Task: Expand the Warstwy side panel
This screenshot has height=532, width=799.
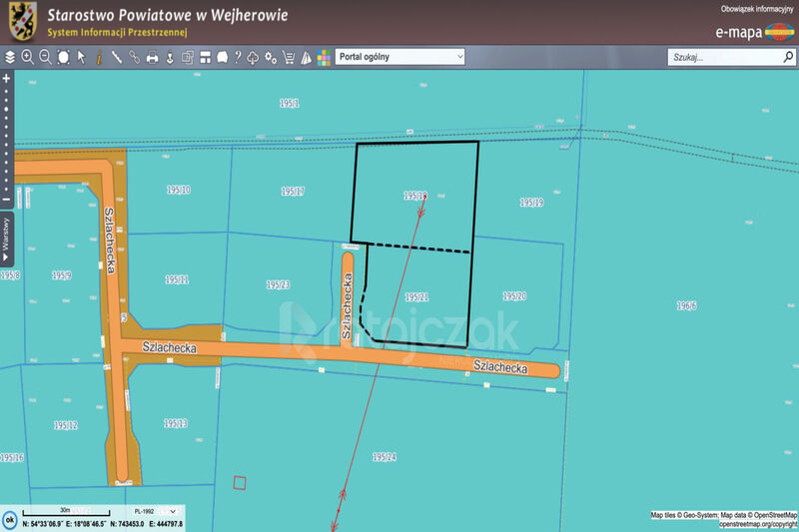Action: point(6,238)
